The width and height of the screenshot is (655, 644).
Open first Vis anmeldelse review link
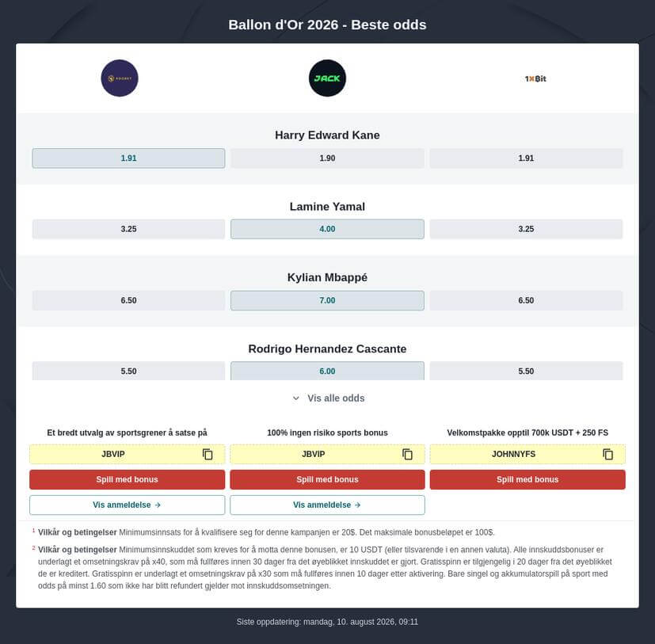coord(127,505)
